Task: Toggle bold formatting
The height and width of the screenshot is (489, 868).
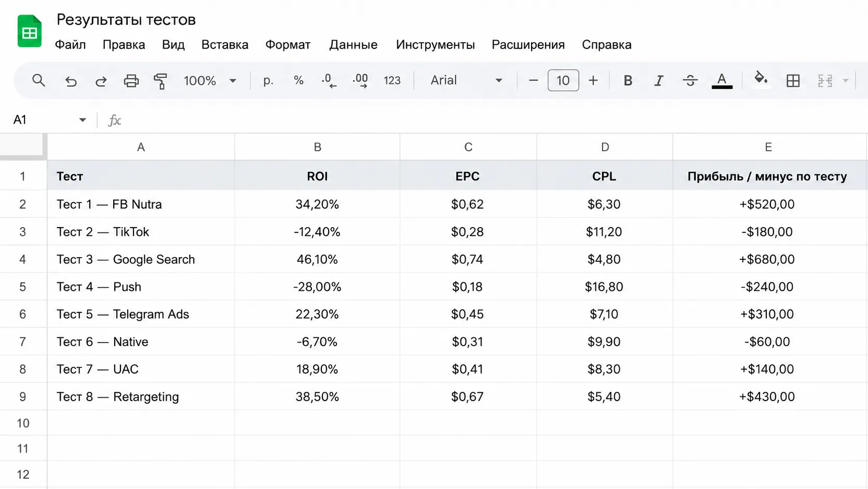Action: [x=628, y=81]
